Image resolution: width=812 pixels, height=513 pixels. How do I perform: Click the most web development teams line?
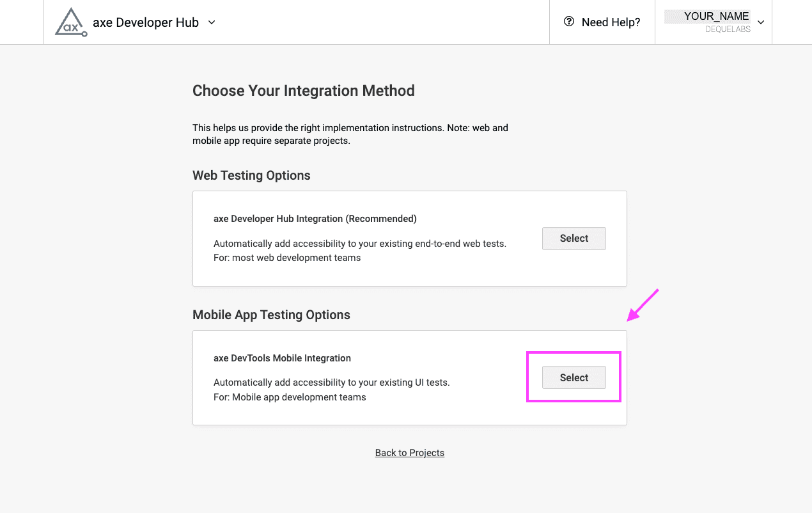pyautogui.click(x=287, y=258)
